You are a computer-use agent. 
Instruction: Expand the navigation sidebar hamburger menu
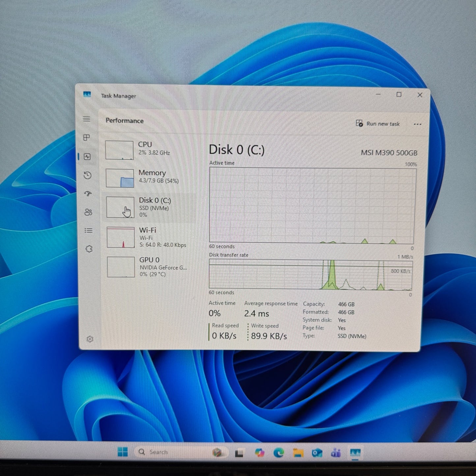click(x=87, y=119)
